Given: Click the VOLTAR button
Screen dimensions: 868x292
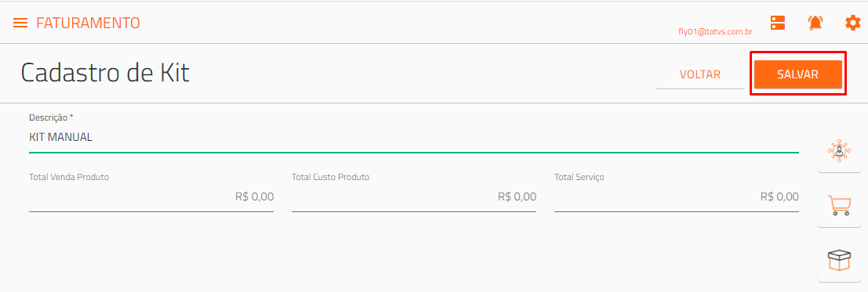Looking at the screenshot, I should click(x=700, y=74).
